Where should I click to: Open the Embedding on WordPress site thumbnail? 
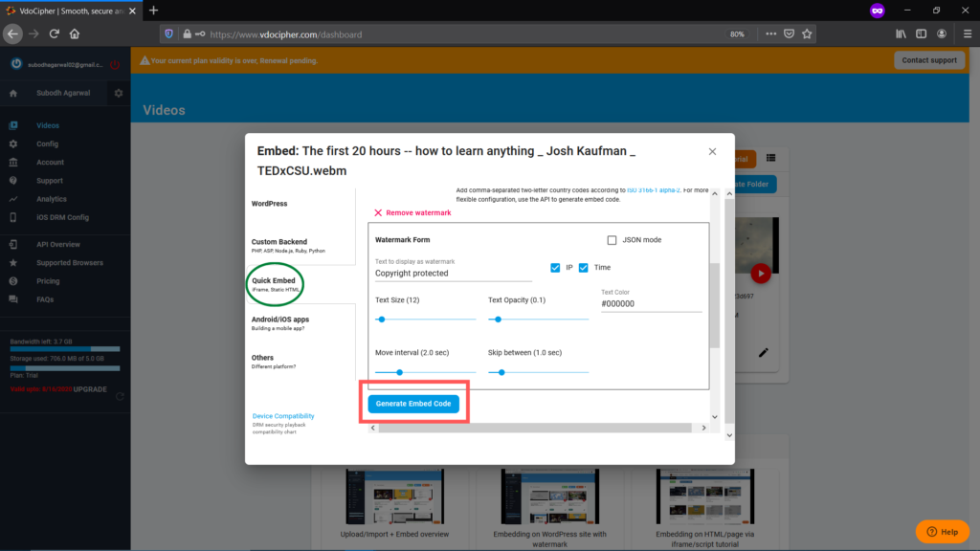tap(549, 496)
